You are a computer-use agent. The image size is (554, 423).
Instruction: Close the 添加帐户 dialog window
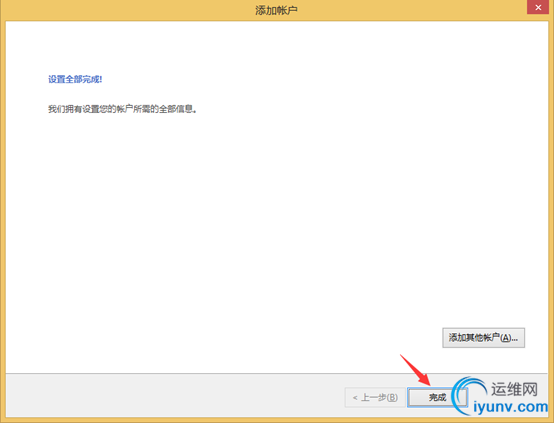pyautogui.click(x=538, y=7)
